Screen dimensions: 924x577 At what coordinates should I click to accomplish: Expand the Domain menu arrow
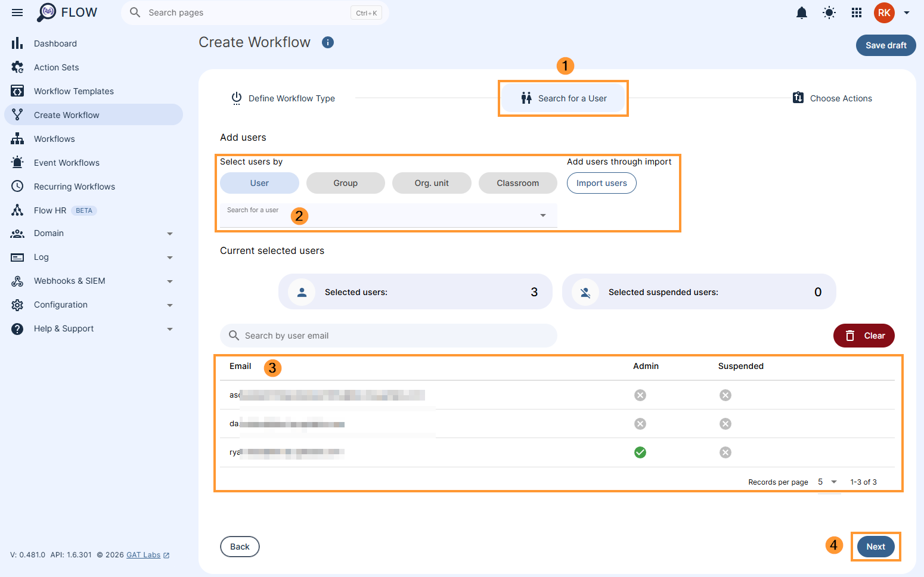coord(170,234)
